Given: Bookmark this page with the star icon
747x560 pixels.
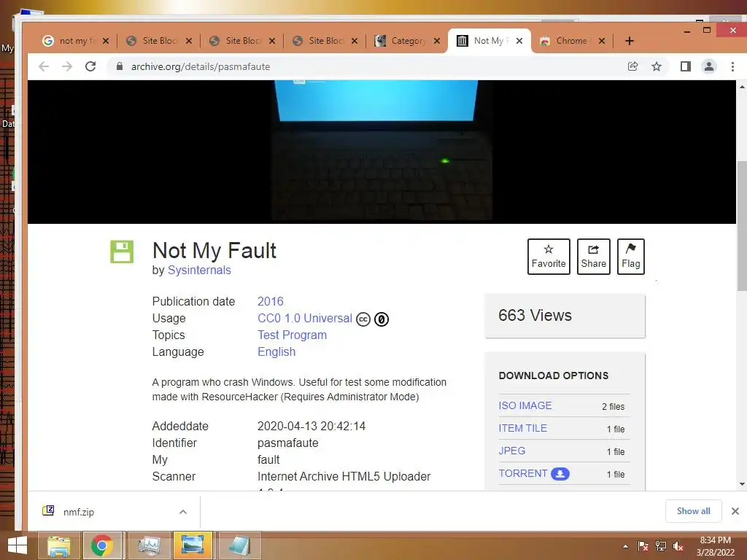Looking at the screenshot, I should click(x=657, y=66).
